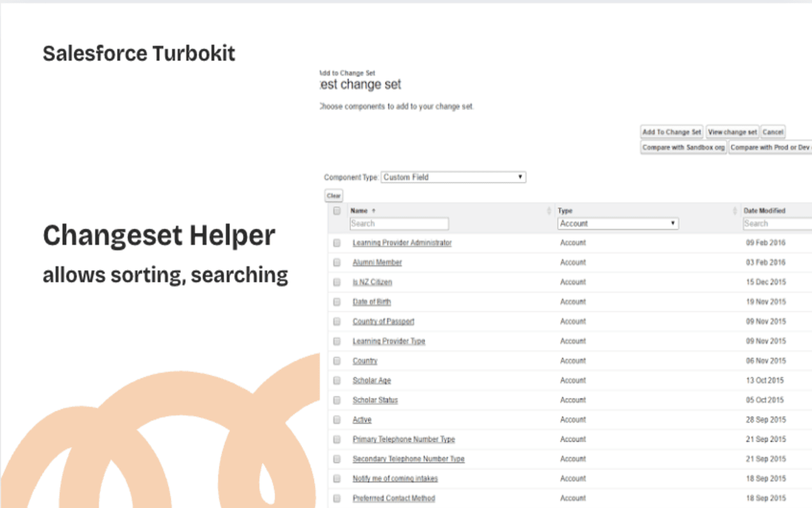Open the Country field link
Viewport: 812px width, 508px height.
(365, 361)
